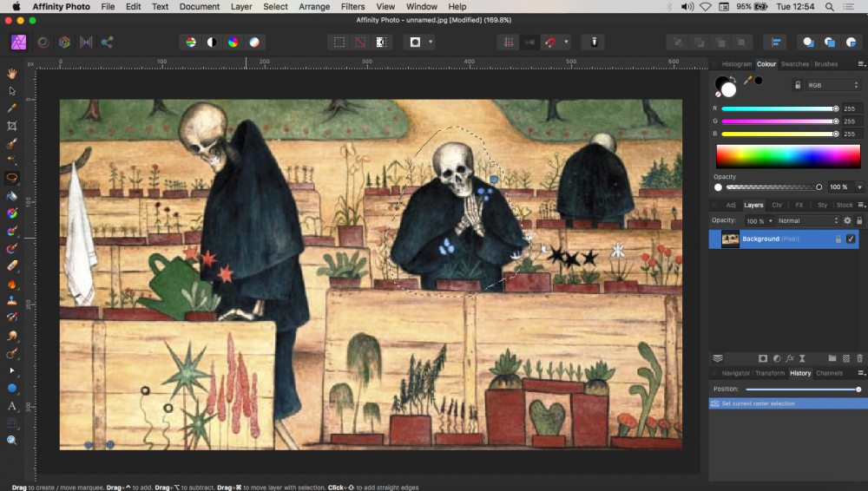This screenshot has width=868, height=491.
Task: Select the Crop tool
Action: [x=12, y=126]
